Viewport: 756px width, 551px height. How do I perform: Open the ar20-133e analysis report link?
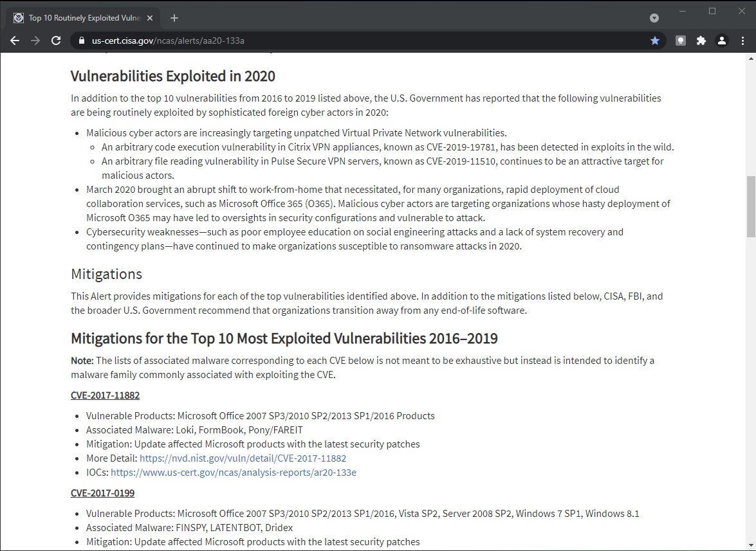[x=234, y=473]
